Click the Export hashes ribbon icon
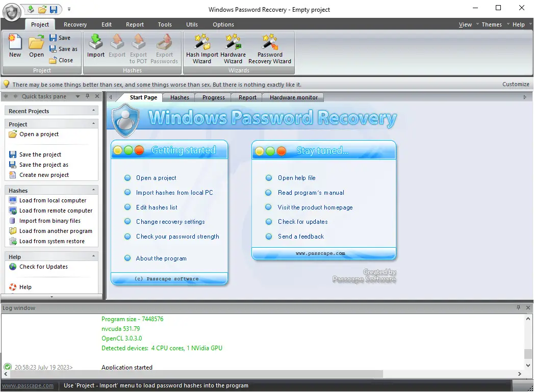 (x=117, y=46)
